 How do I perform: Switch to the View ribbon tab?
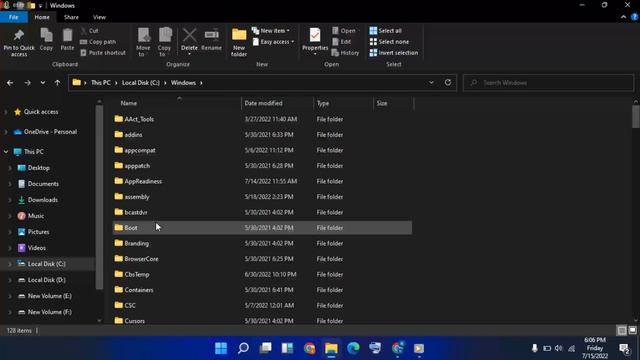point(99,17)
